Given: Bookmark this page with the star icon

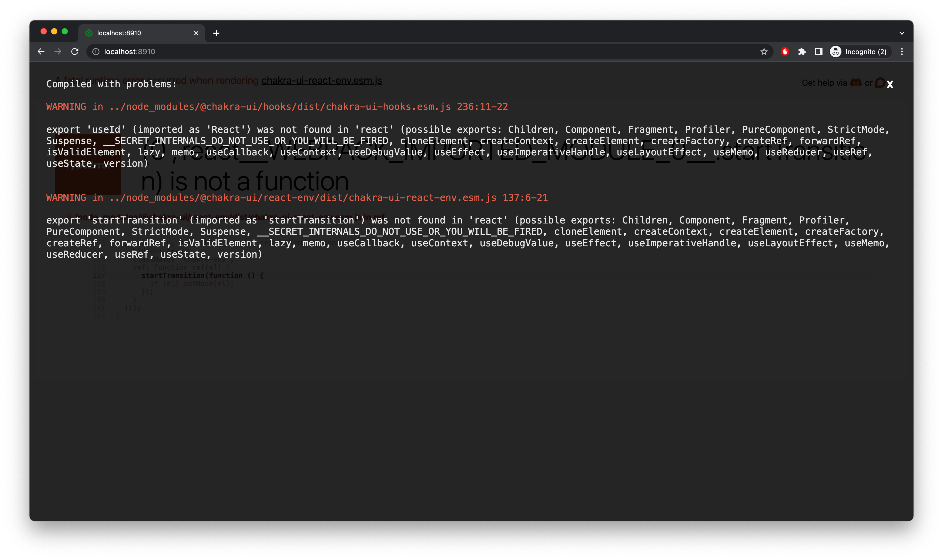Looking at the screenshot, I should tap(764, 52).
